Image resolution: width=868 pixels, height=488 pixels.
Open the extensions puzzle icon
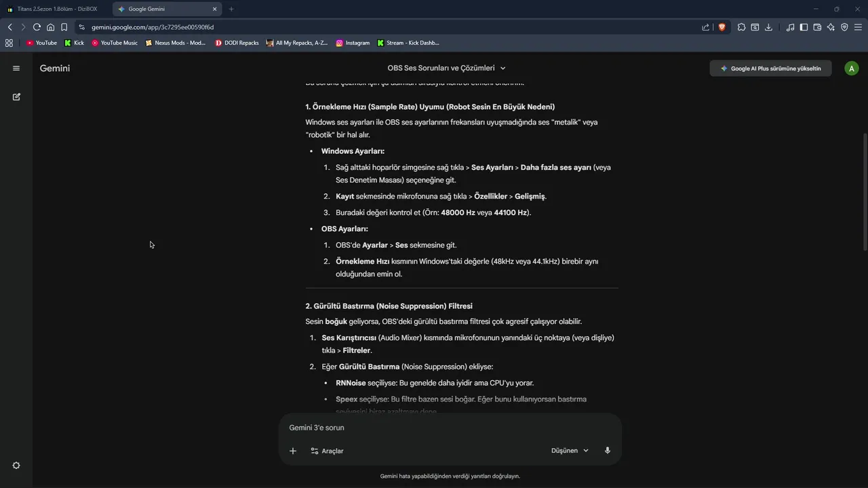tap(741, 27)
